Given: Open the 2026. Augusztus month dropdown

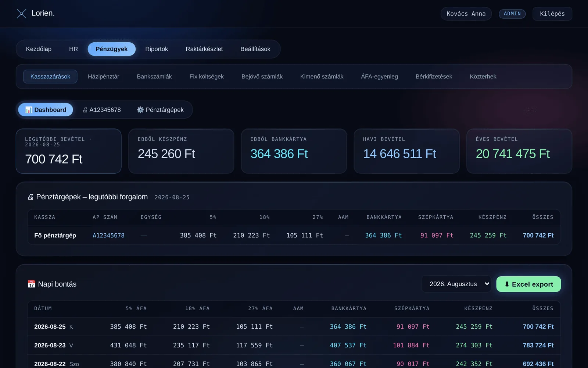Looking at the screenshot, I should [456, 284].
